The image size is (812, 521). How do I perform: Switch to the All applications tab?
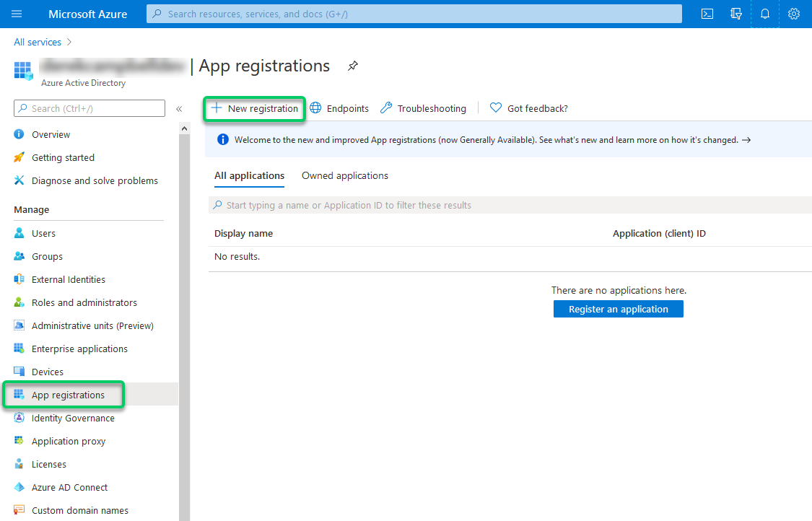click(249, 175)
